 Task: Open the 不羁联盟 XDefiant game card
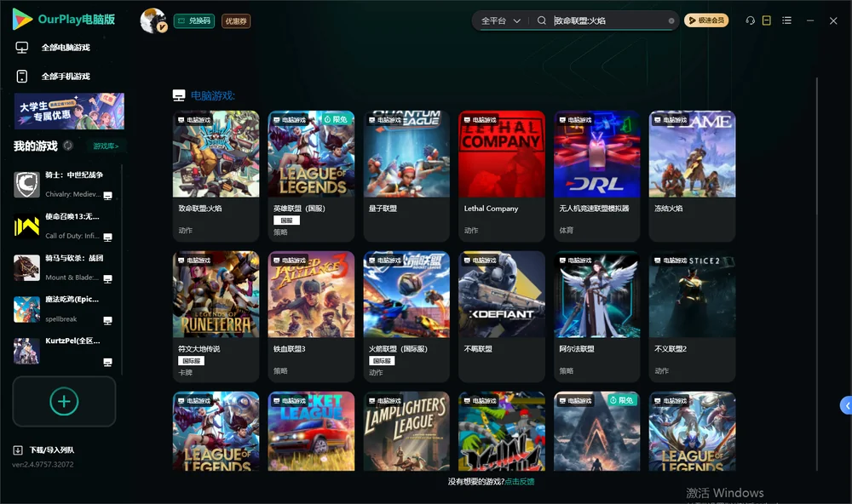coord(502,317)
